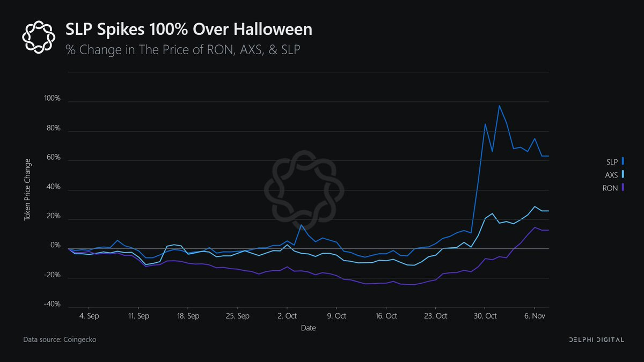Click the RON legend color swatch
Screen dimensions: 644x362
tap(623, 188)
